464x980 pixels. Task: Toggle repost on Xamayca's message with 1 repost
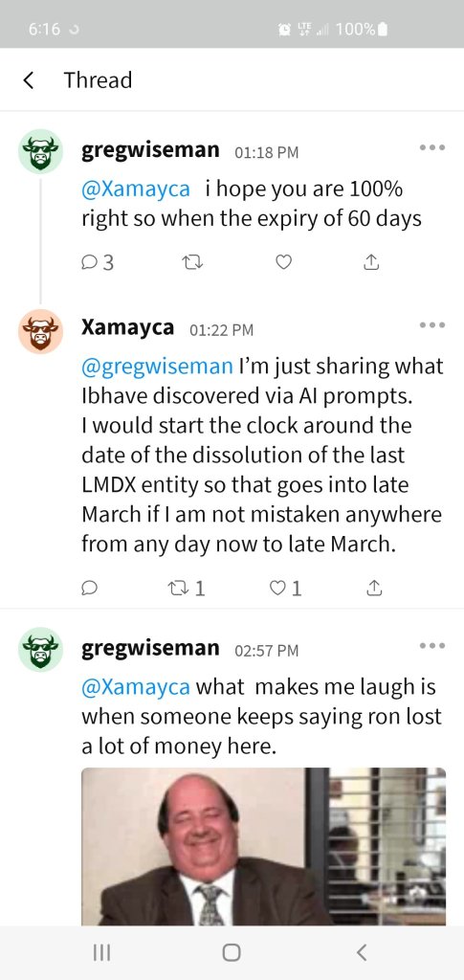click(x=187, y=589)
